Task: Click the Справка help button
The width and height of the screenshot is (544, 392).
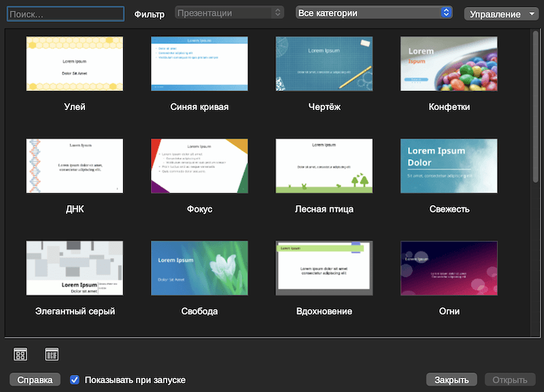Action: pos(35,380)
